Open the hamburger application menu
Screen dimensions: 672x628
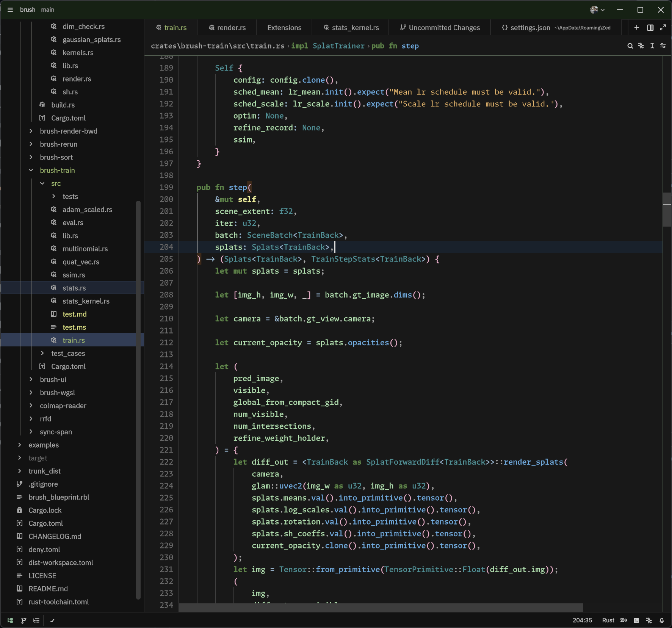pyautogui.click(x=10, y=10)
